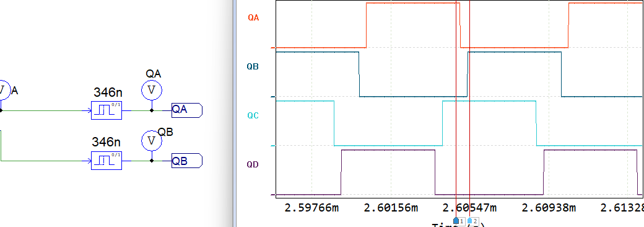Click the lower 346n time delay block
The image size is (644, 227).
point(107,161)
